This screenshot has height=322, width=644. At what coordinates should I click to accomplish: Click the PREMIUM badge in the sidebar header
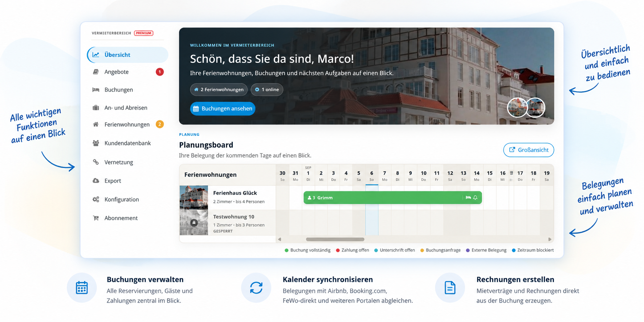[144, 33]
